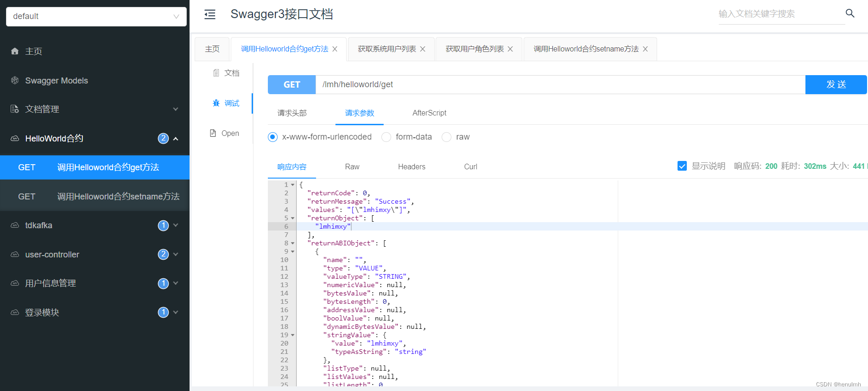
Task: Click the request URL input field
Action: pyautogui.click(x=561, y=84)
